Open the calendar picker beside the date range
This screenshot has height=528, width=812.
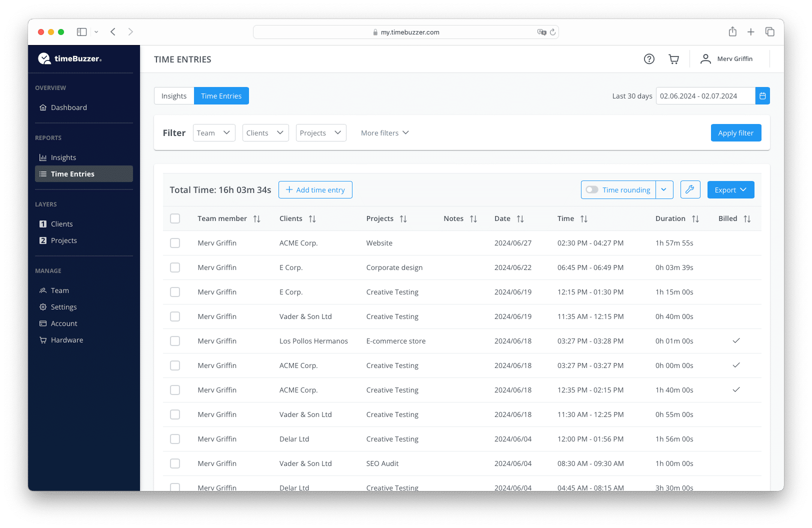coord(762,95)
